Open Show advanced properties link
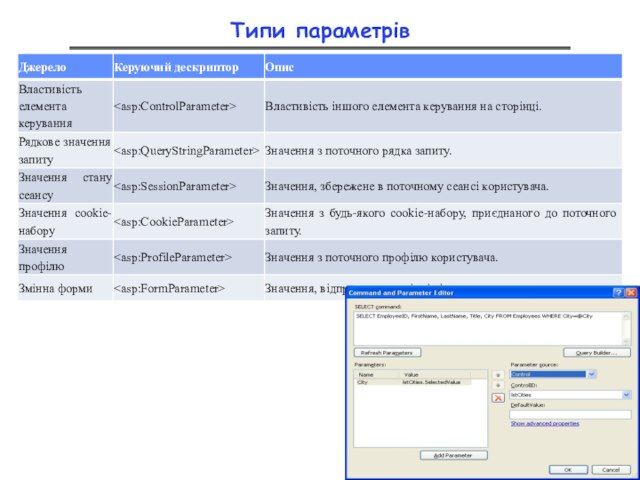This screenshot has width=640, height=480. (x=545, y=423)
